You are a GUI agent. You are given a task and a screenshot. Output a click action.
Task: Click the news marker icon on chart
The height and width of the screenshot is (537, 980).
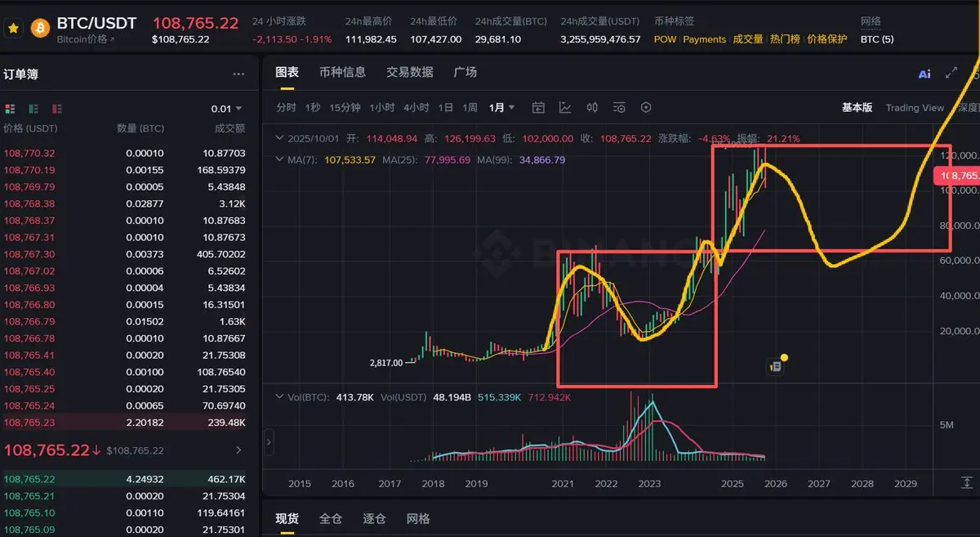click(776, 367)
